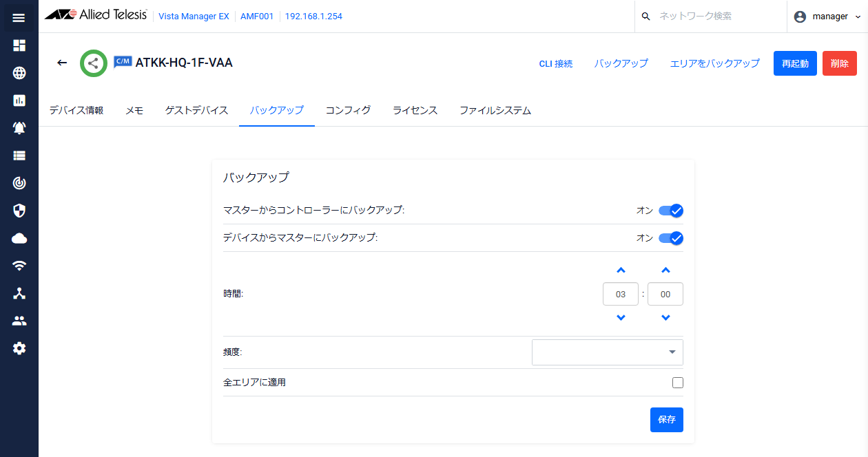Click the 保存 button to save settings
This screenshot has width=868, height=457.
pos(665,419)
